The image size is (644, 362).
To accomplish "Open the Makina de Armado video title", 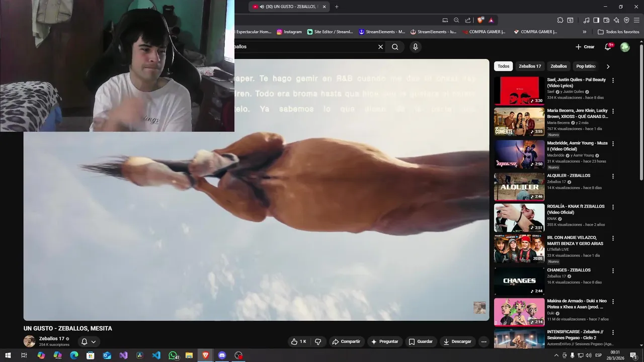I will pos(577,304).
